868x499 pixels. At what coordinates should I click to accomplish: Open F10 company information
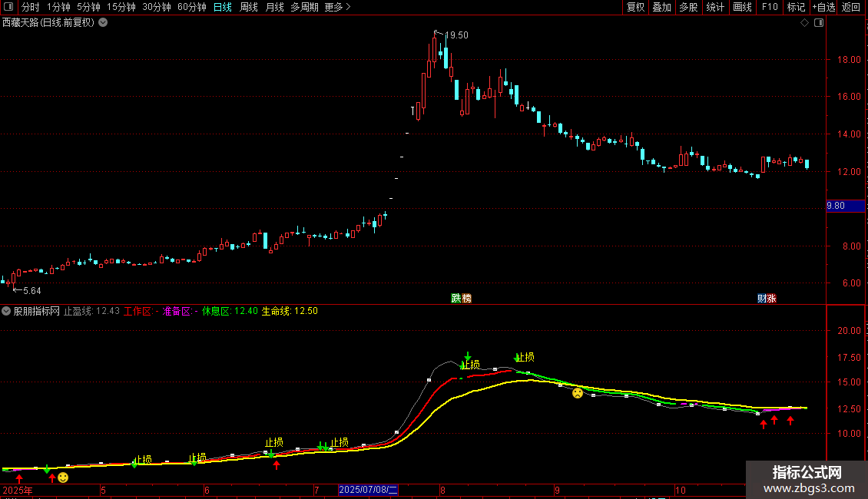[x=770, y=7]
